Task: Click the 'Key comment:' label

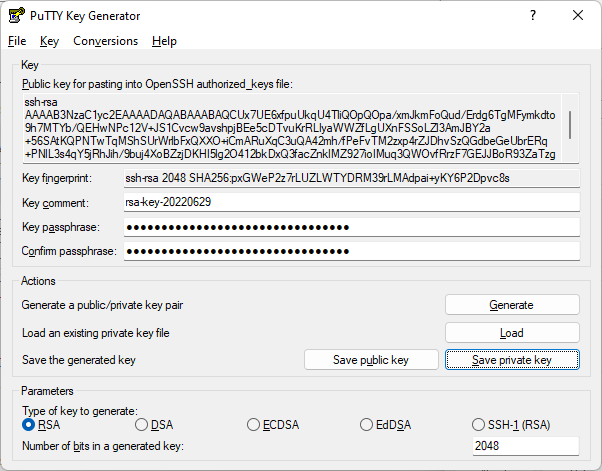Action: 55,203
